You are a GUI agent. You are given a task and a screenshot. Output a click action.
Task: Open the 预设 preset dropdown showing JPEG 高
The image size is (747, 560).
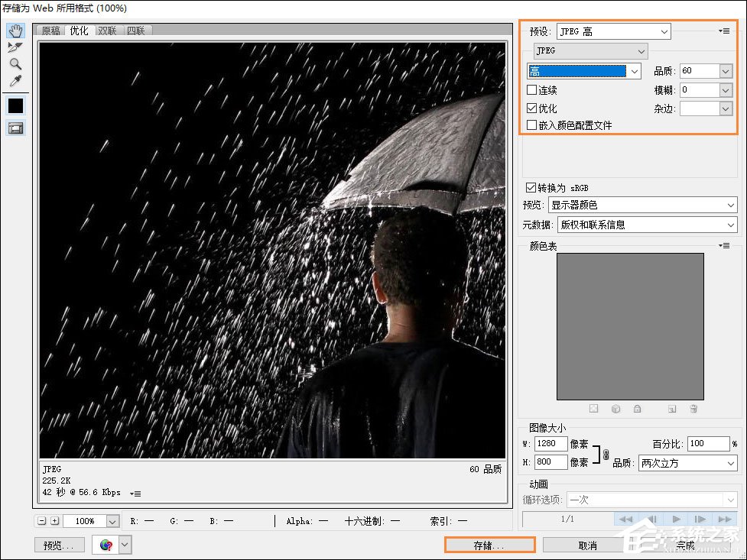click(x=614, y=31)
